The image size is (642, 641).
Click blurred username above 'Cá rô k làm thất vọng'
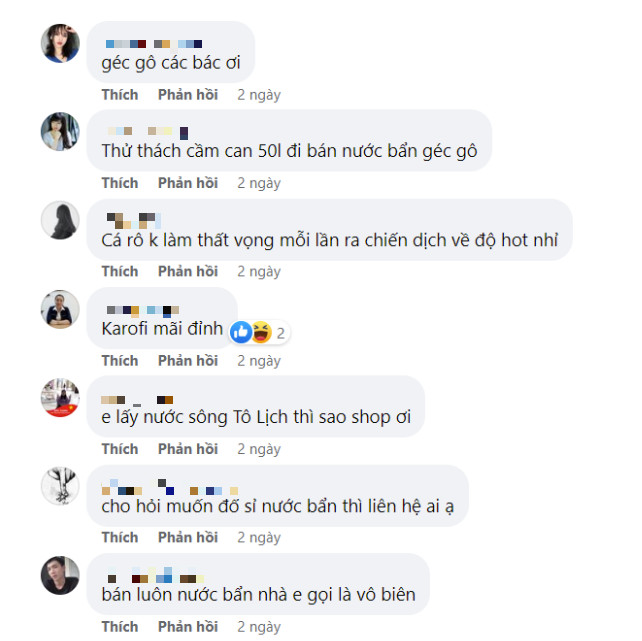(x=133, y=220)
